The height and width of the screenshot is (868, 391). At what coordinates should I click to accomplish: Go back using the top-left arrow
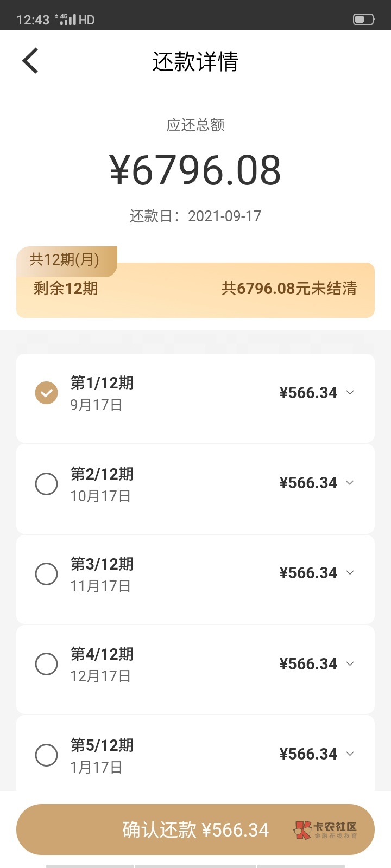pos(30,61)
